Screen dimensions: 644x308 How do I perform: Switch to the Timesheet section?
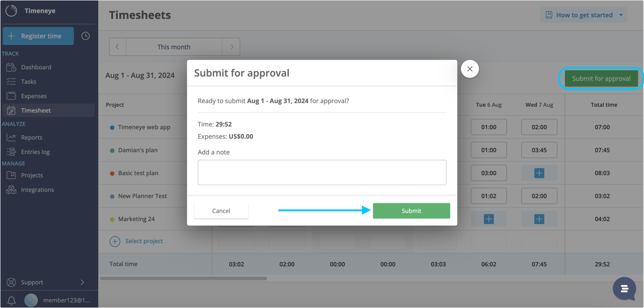point(36,110)
